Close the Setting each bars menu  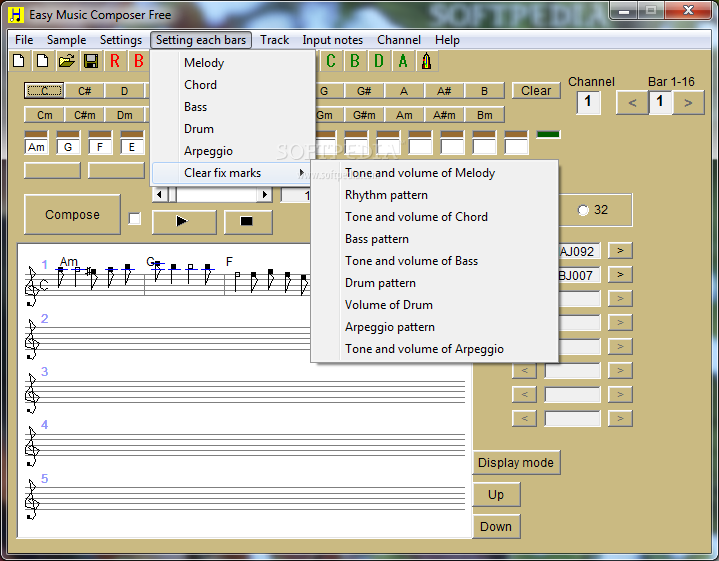(x=201, y=40)
